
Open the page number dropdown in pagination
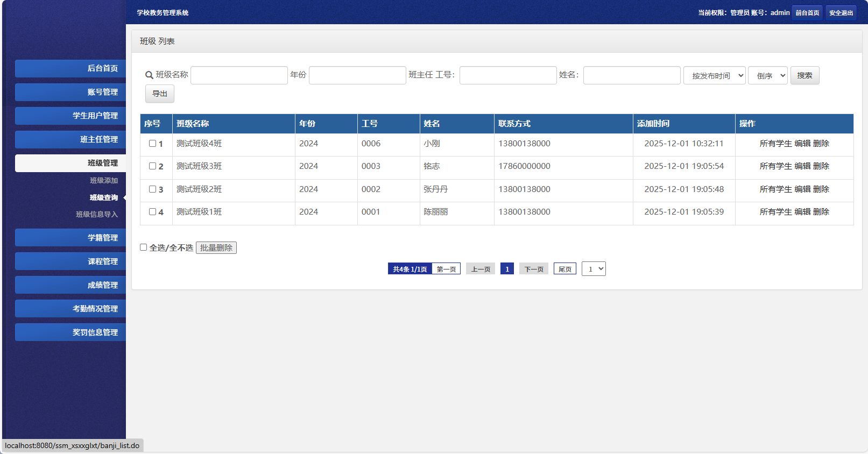(x=594, y=269)
